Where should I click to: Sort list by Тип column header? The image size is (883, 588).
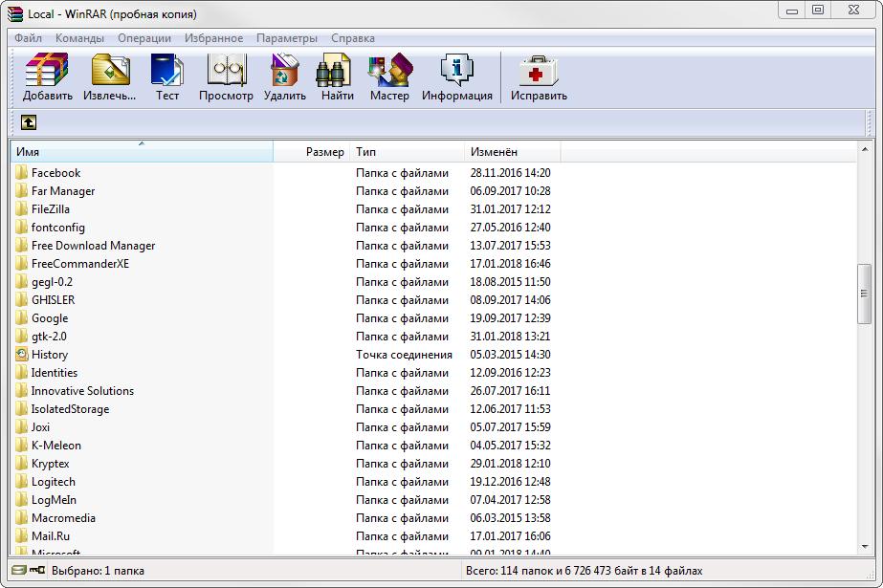coord(407,152)
